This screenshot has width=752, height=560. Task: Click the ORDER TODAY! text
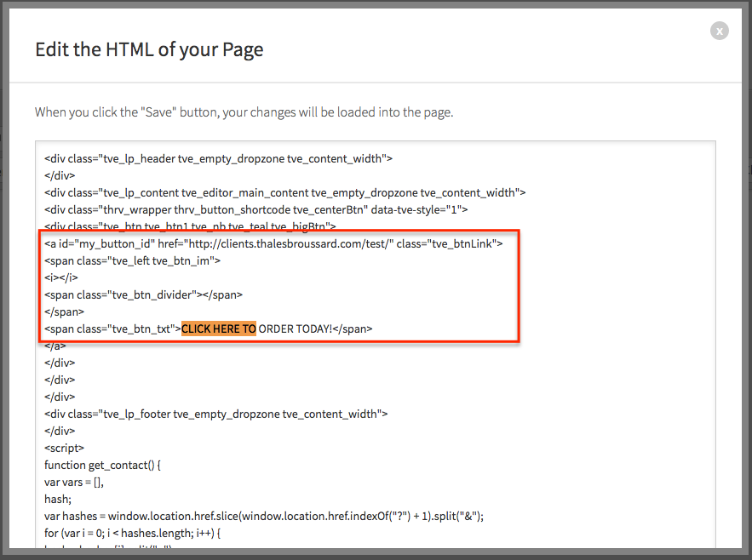point(295,329)
